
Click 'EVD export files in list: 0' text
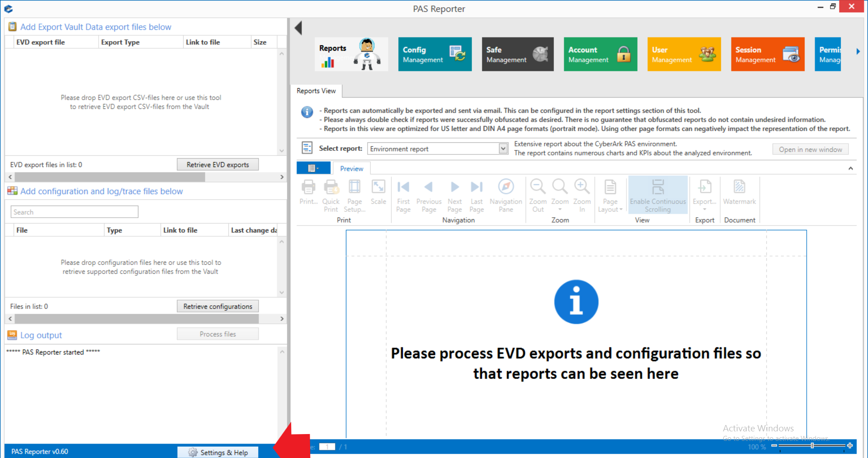(x=46, y=165)
